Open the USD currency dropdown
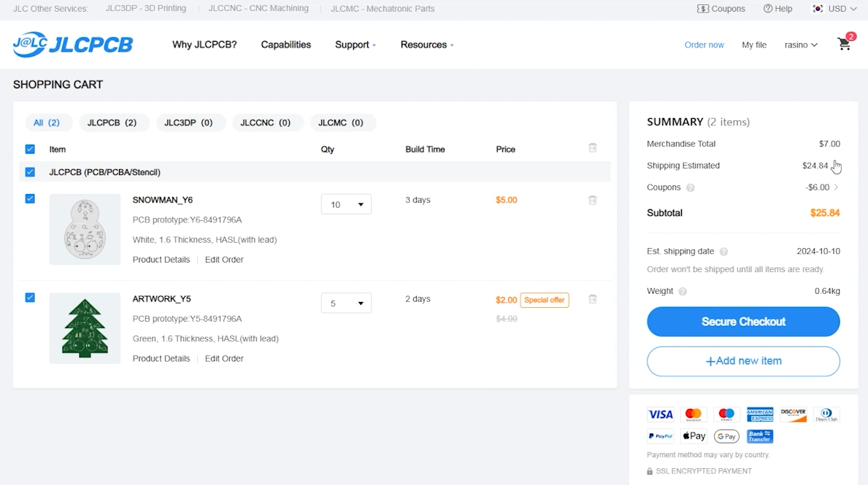The image size is (868, 485). click(842, 9)
